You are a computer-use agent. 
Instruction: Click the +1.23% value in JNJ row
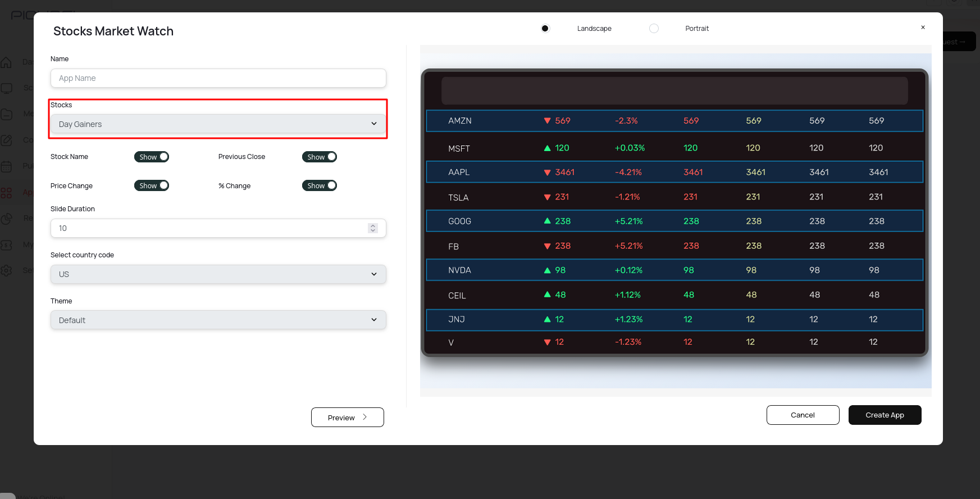coord(628,319)
